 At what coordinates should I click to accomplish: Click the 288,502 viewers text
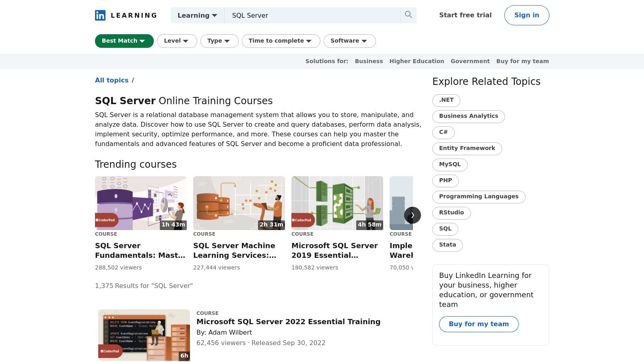118,267
